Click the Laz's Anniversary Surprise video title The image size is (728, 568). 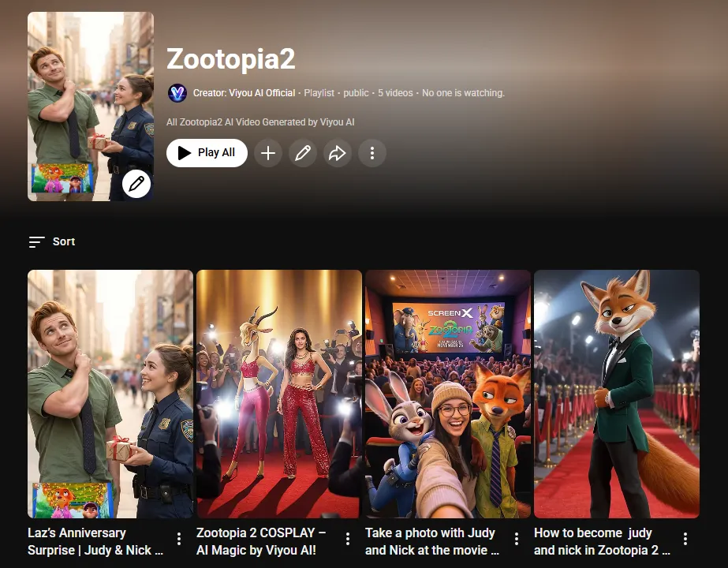[95, 541]
